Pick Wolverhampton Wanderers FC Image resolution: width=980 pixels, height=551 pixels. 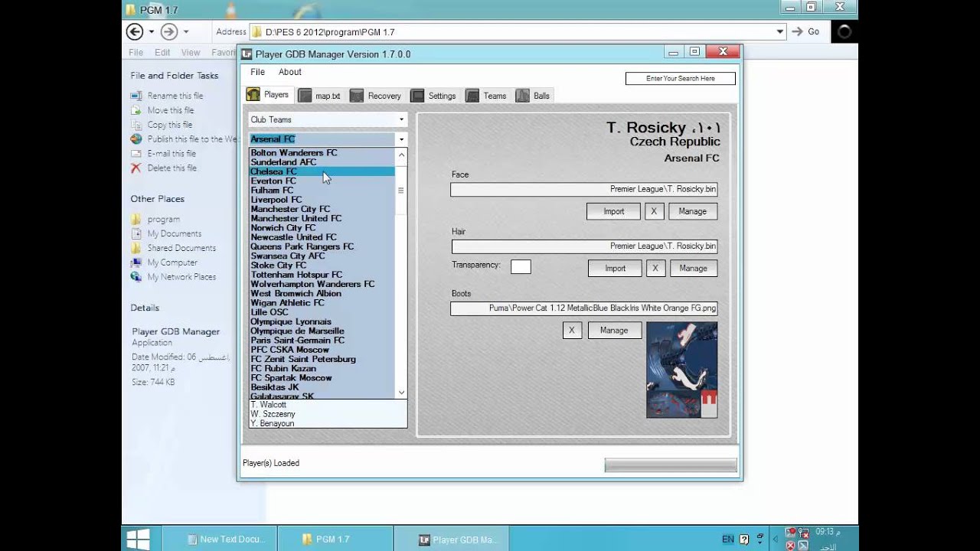click(322, 284)
